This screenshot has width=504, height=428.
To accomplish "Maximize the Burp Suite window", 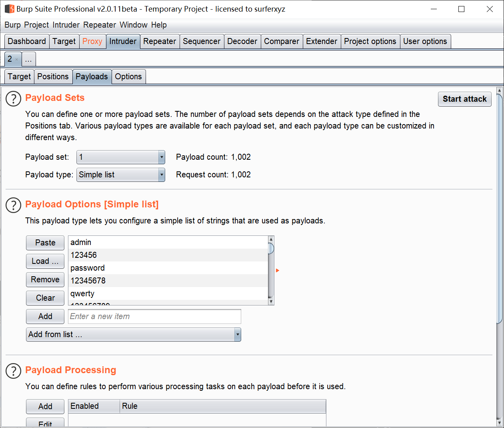I will [x=461, y=9].
